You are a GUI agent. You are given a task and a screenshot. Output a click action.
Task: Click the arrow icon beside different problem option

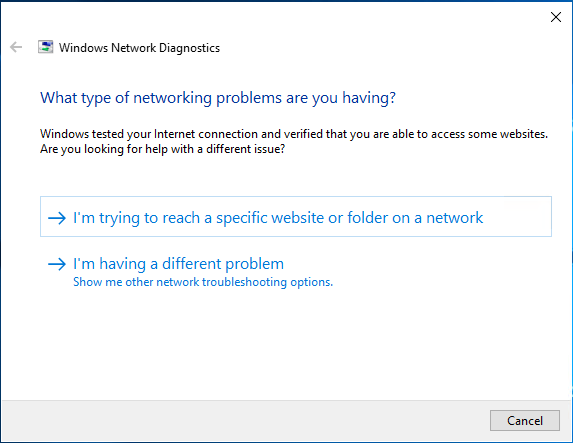click(57, 264)
